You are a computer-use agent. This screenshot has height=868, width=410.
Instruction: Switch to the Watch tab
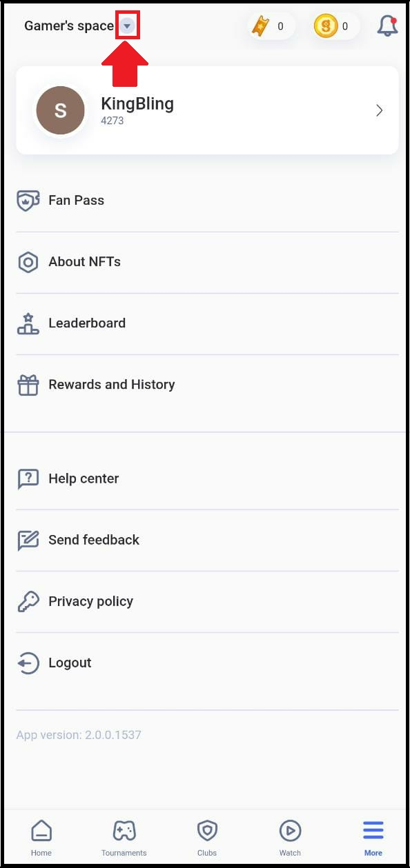tap(290, 838)
